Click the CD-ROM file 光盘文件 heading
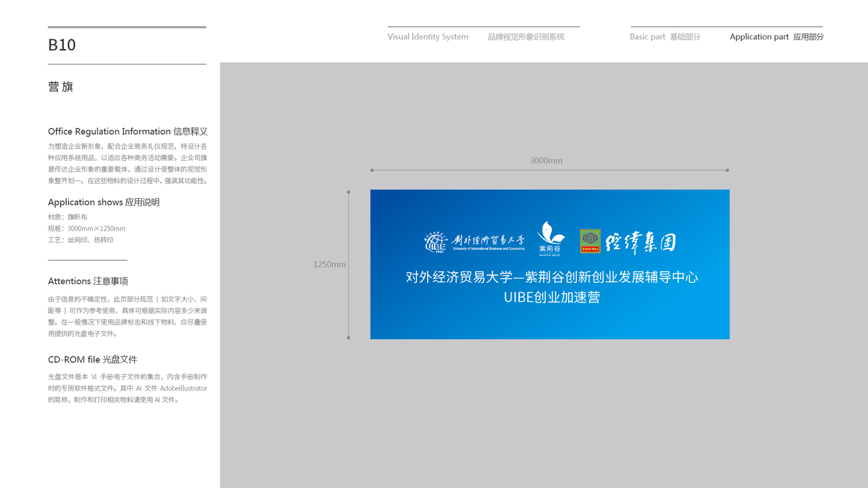 [92, 360]
